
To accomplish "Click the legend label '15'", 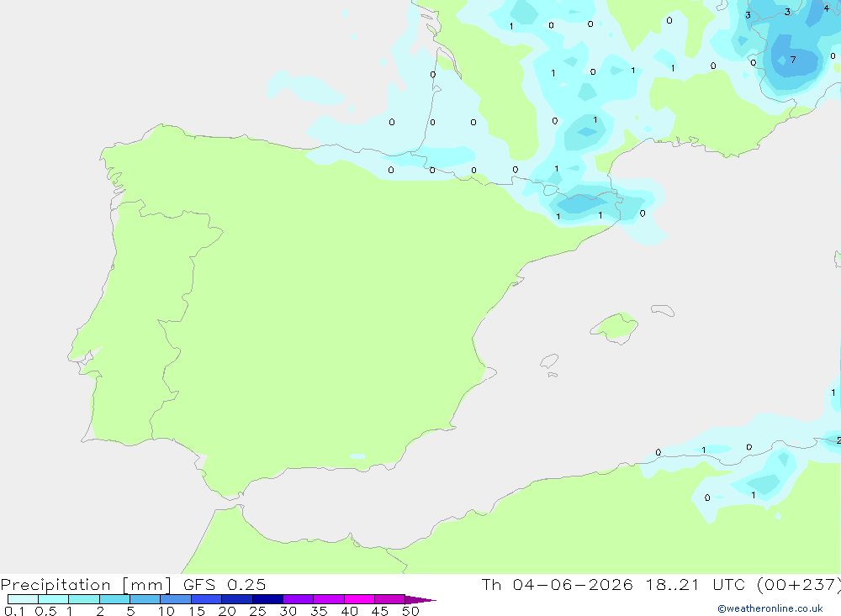I will tap(197, 611).
